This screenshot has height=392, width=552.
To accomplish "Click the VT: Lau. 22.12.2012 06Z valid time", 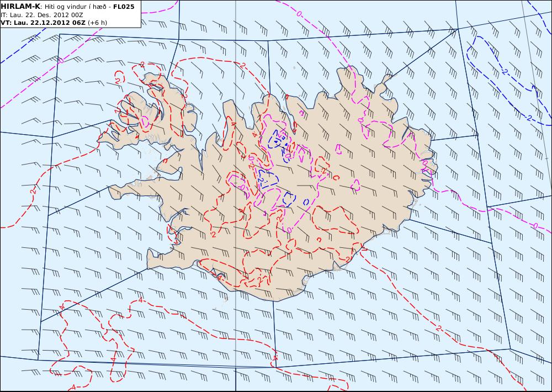I will pyautogui.click(x=43, y=23).
